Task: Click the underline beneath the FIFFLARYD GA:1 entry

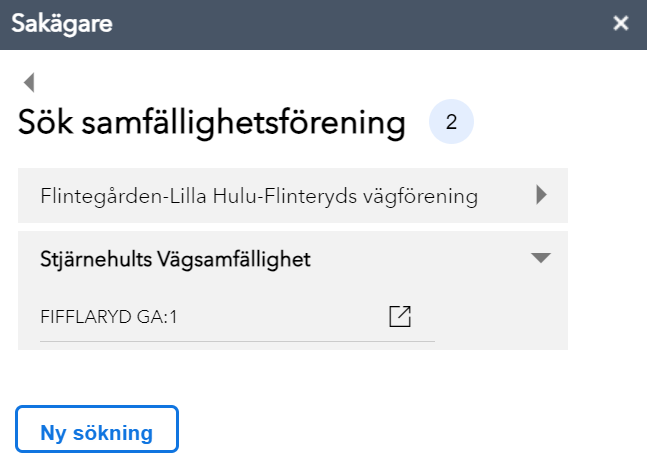Action: (x=237, y=340)
